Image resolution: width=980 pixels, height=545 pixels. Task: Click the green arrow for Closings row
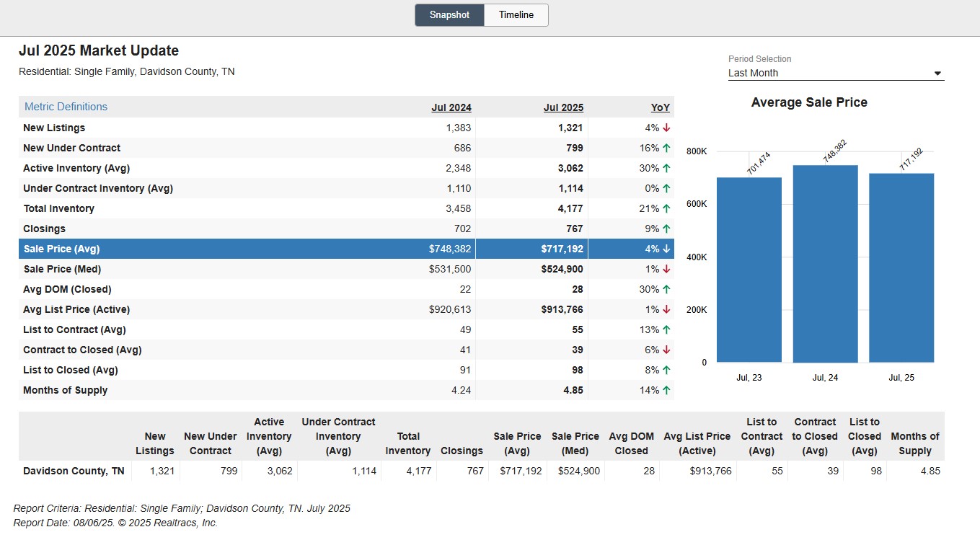tap(666, 229)
